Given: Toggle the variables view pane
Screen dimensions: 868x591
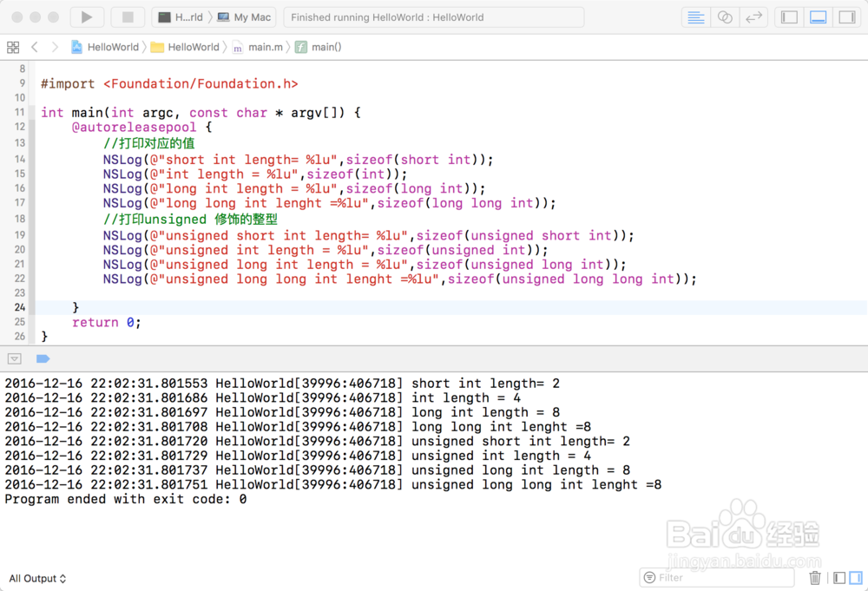Looking at the screenshot, I should [x=839, y=578].
